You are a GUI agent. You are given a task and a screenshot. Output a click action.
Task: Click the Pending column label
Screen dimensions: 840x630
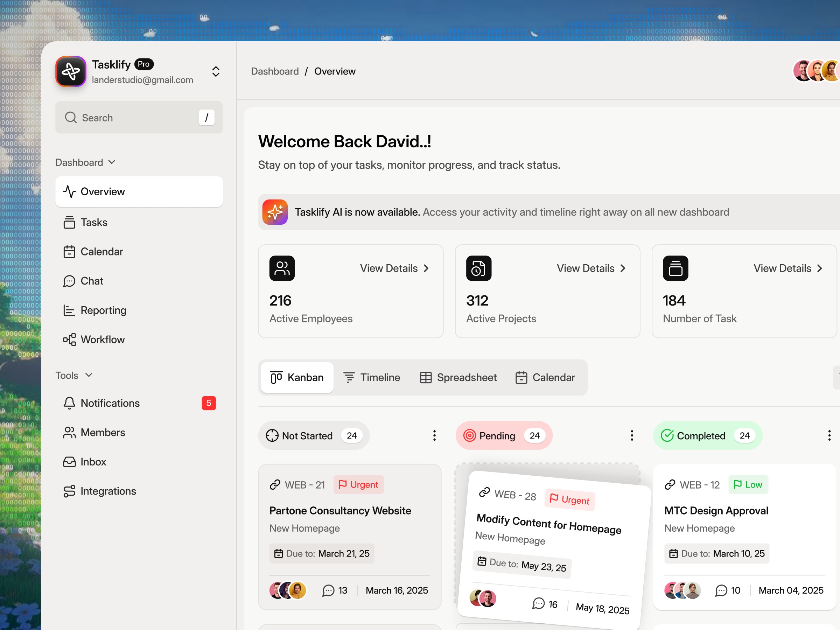497,435
